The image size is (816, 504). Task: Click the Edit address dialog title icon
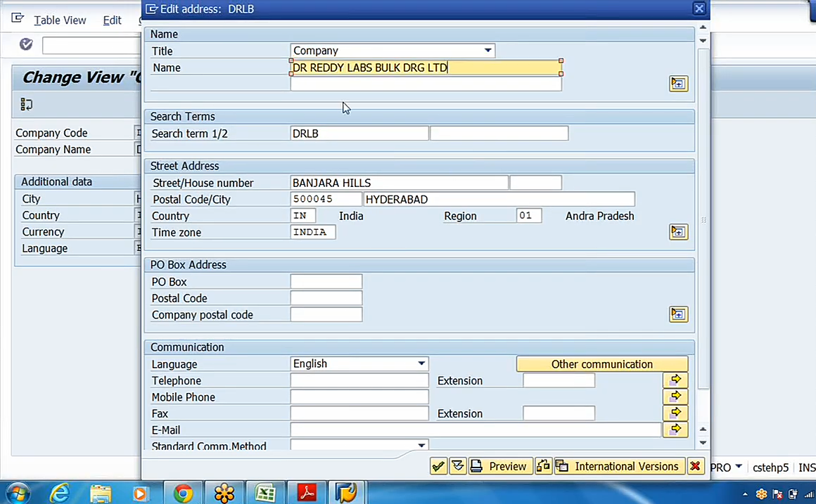coord(151,9)
